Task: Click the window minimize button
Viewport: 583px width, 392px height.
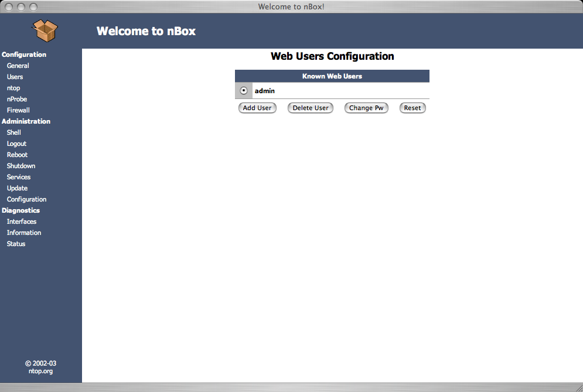Action: [21, 6]
